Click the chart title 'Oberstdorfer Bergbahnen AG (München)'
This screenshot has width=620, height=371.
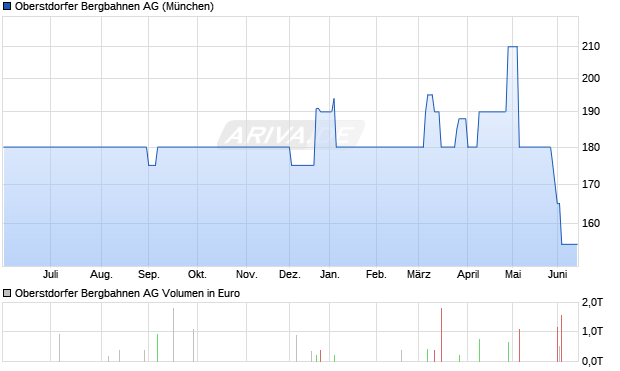click(114, 6)
